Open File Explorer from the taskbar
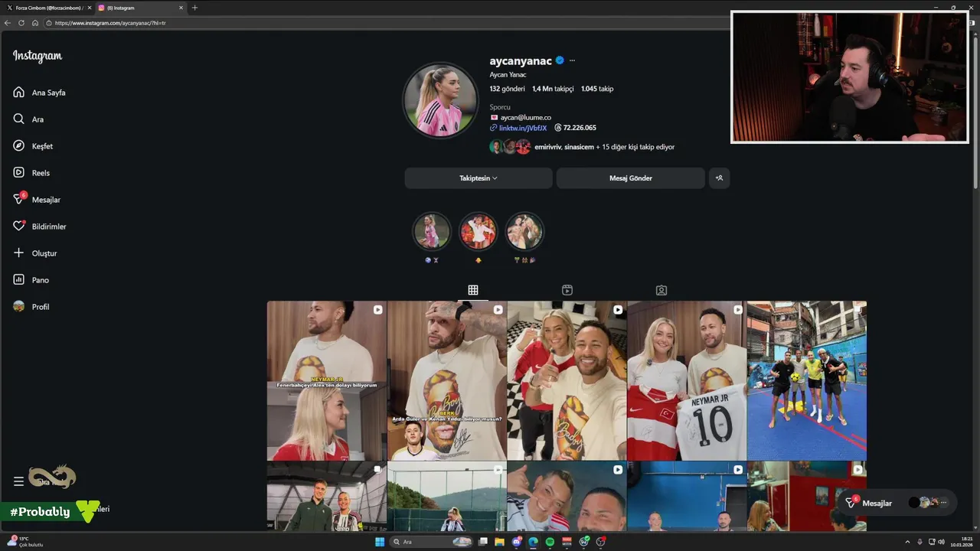Viewport: 980px width, 551px height. (x=499, y=542)
